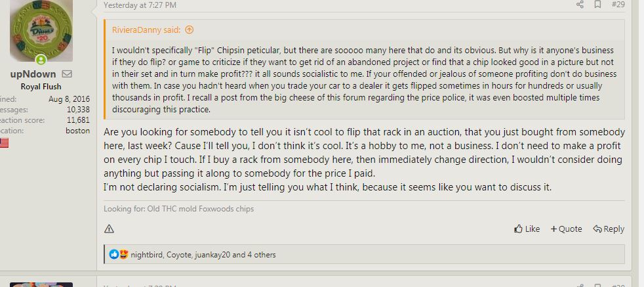Click the blue thumbs-up reaction icon
Image resolution: width=644 pixels, height=287 pixels.
tap(114, 254)
